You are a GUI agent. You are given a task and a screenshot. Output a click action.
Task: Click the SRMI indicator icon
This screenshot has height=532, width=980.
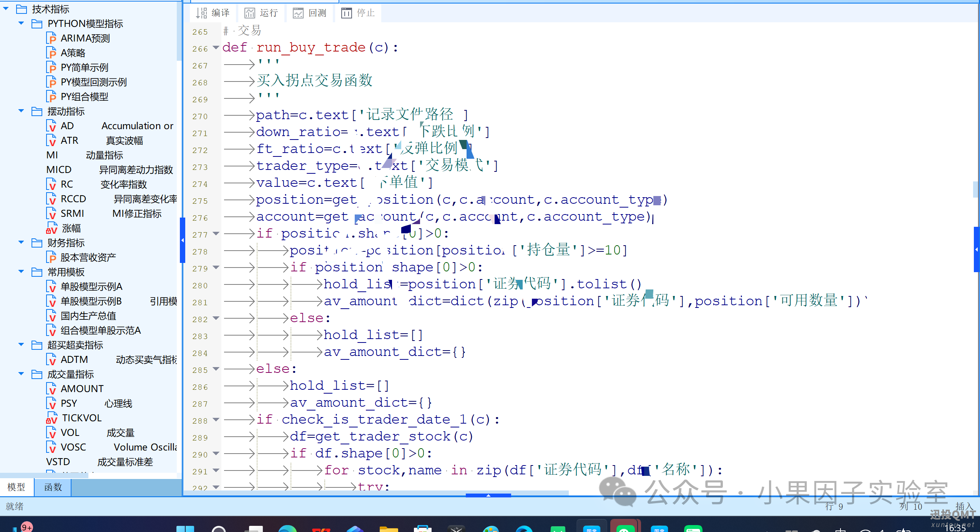pyautogui.click(x=51, y=213)
